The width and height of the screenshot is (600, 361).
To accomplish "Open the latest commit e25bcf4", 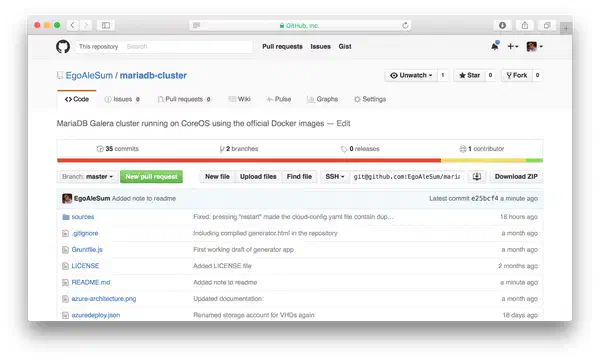I will click(484, 198).
